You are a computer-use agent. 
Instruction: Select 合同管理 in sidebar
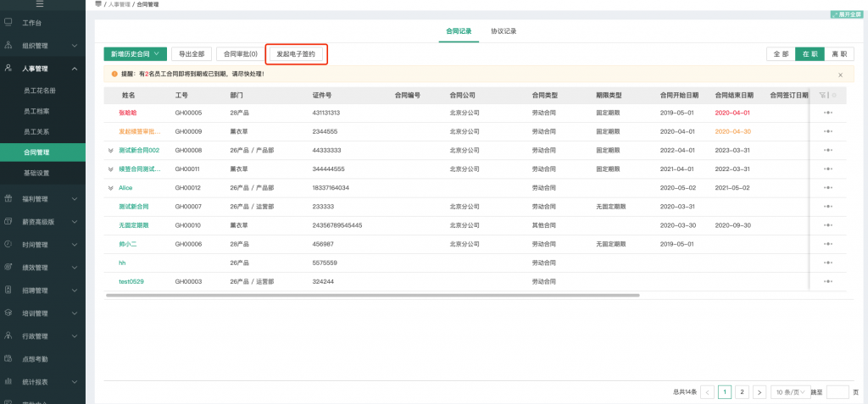pos(42,152)
